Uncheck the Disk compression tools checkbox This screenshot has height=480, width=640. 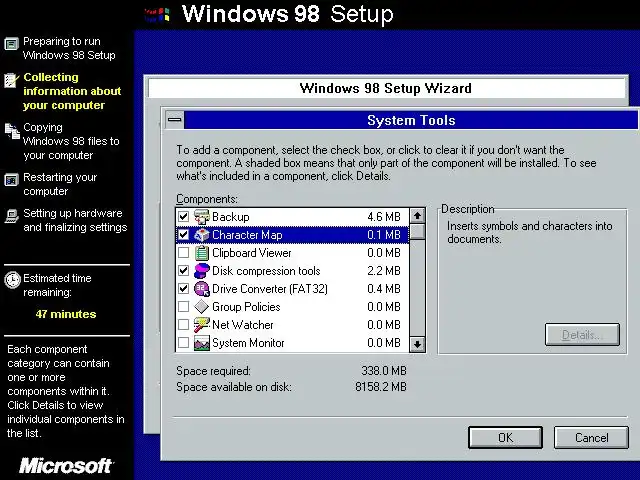coord(184,271)
